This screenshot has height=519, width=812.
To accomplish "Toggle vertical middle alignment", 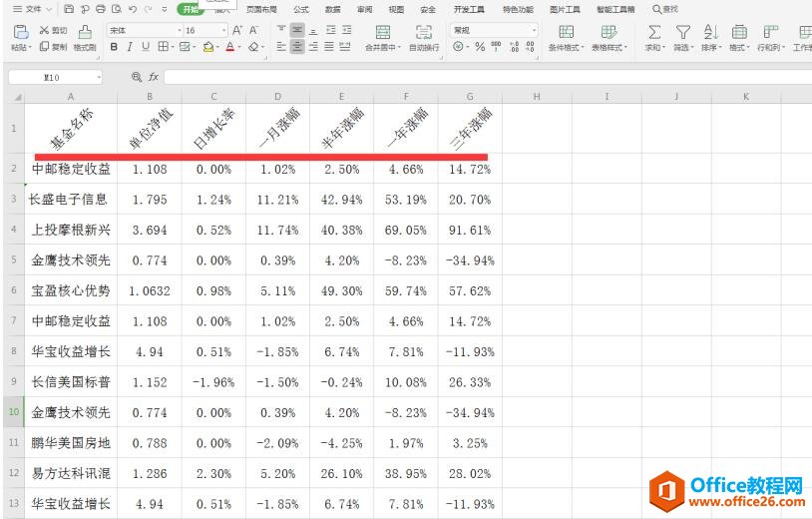I will [297, 30].
